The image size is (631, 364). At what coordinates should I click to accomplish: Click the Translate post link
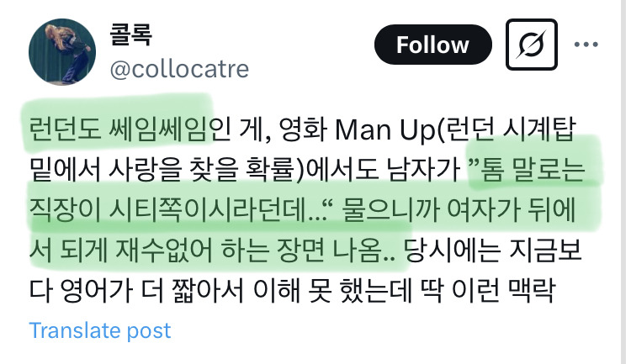tap(100, 330)
